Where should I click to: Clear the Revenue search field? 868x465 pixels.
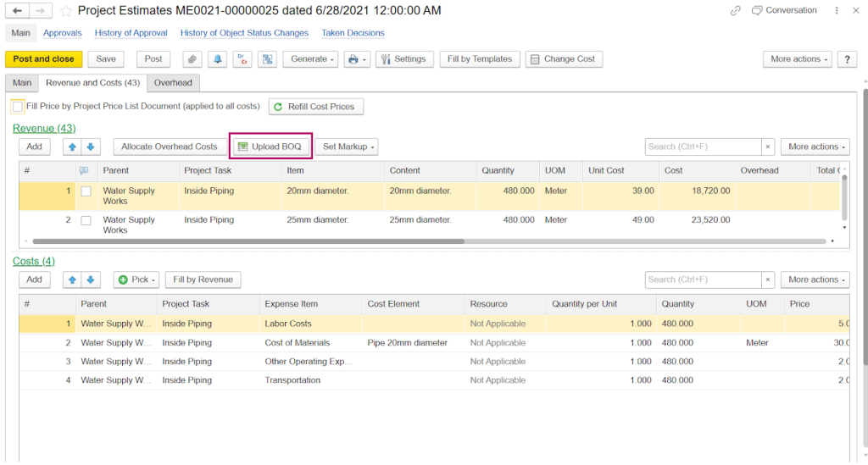click(768, 147)
